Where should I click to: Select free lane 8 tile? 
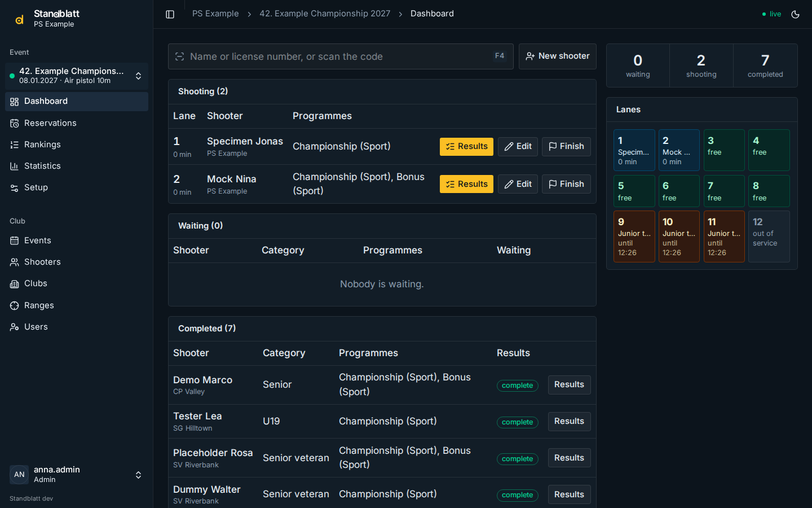[x=769, y=191]
